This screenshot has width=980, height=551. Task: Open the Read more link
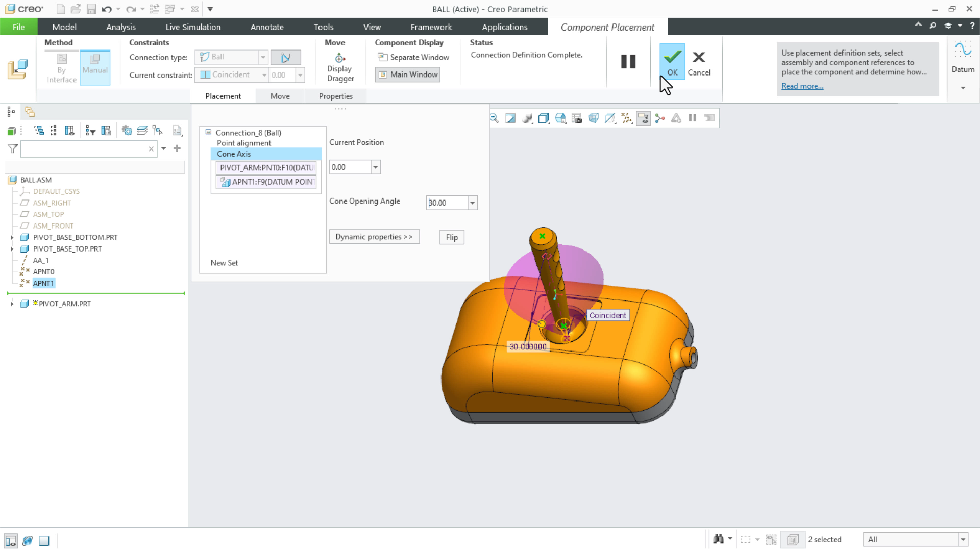coord(802,86)
